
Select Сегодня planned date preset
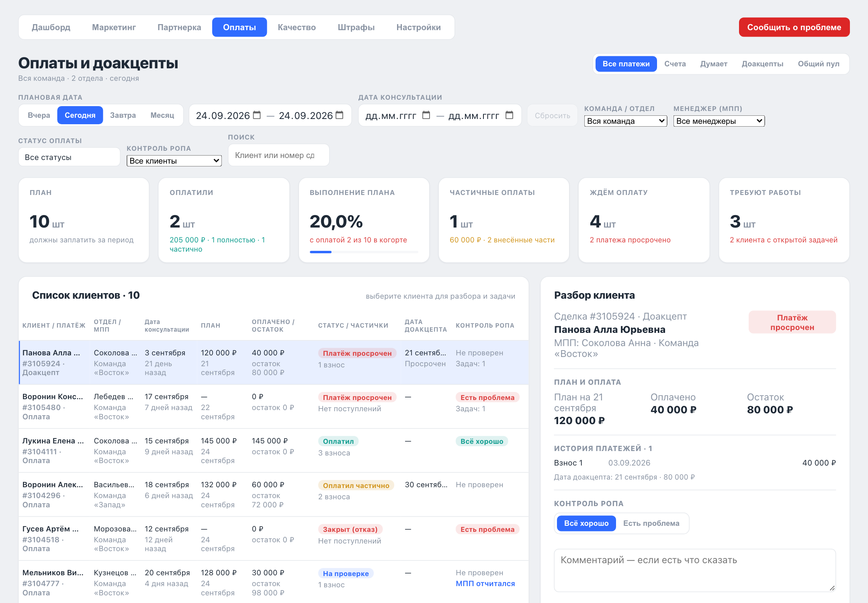(x=80, y=115)
